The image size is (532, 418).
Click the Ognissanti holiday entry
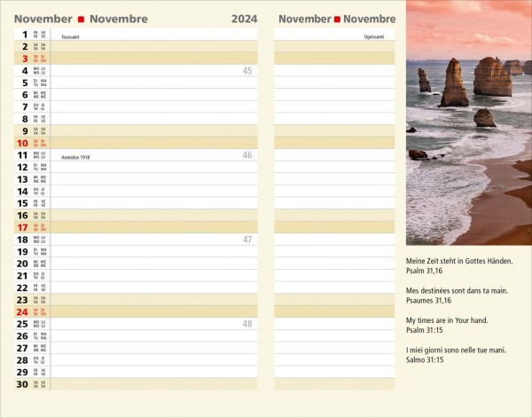pyautogui.click(x=373, y=37)
